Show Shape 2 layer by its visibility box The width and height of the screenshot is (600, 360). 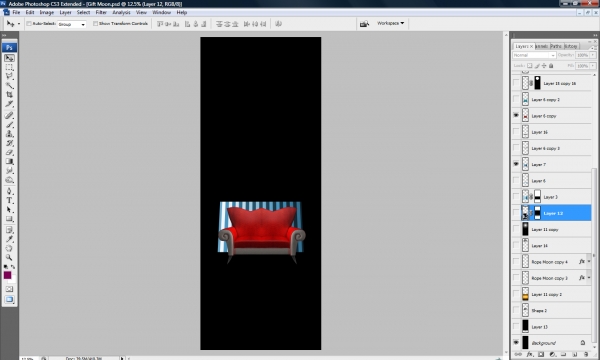click(x=516, y=310)
